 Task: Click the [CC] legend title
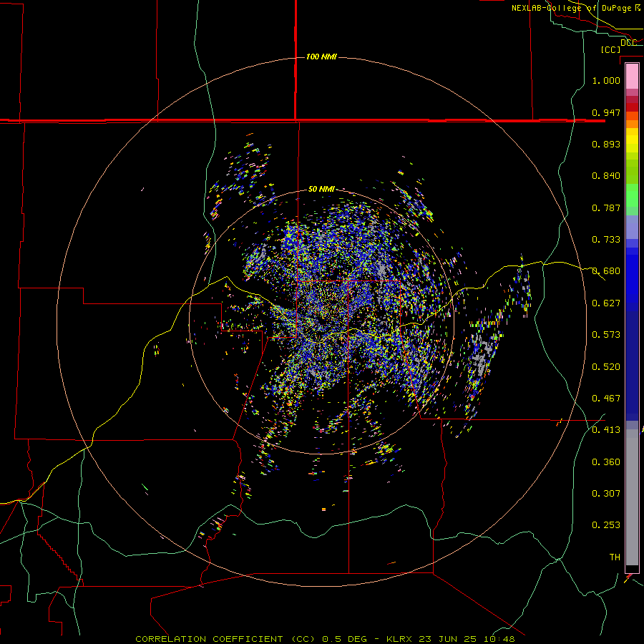pos(610,49)
